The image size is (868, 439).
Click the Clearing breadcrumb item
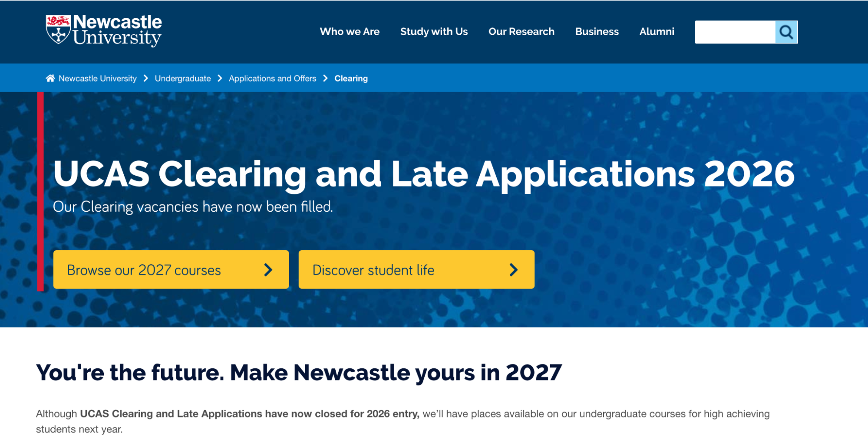click(351, 79)
